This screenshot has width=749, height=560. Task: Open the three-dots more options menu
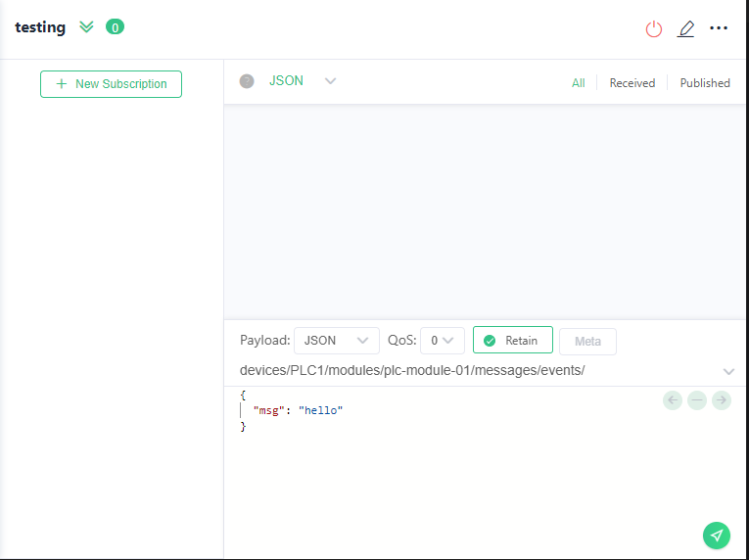[719, 28]
